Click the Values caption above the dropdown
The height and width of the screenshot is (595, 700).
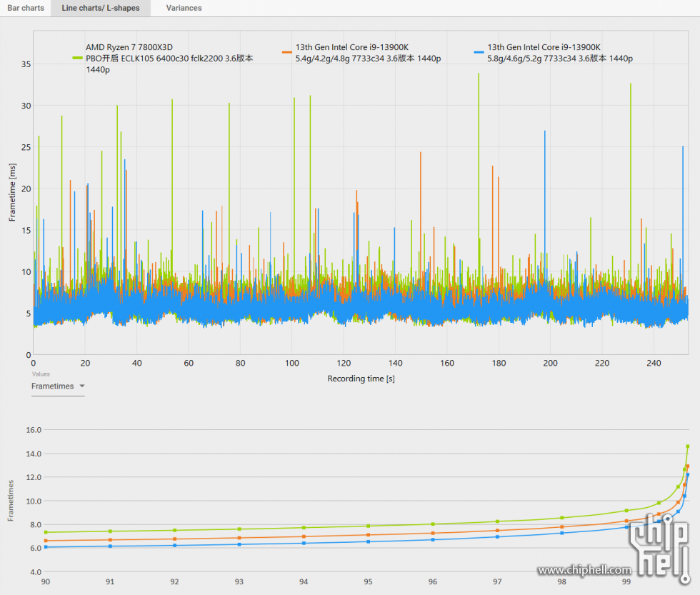[x=41, y=374]
